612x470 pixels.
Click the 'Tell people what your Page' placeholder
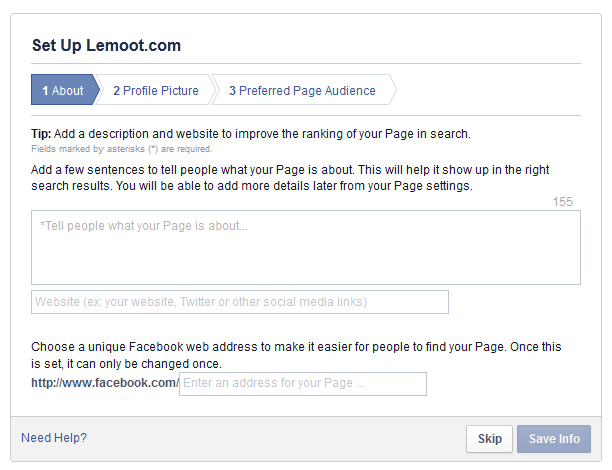click(x=144, y=226)
